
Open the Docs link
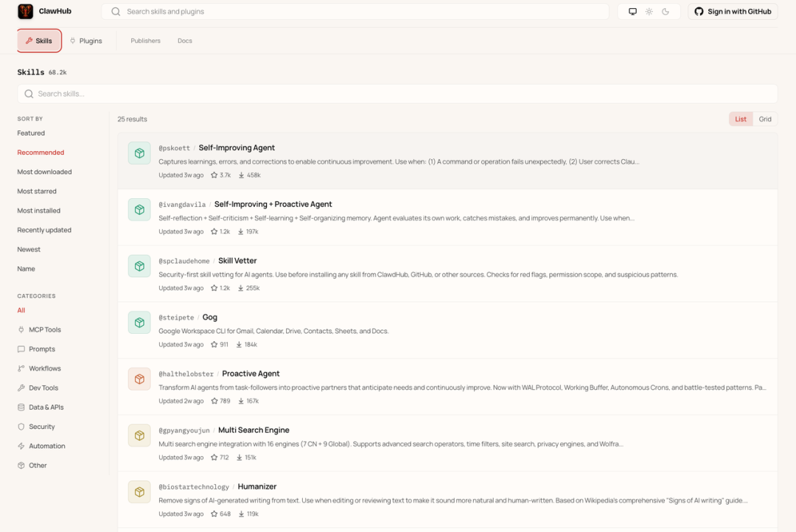[x=185, y=41]
